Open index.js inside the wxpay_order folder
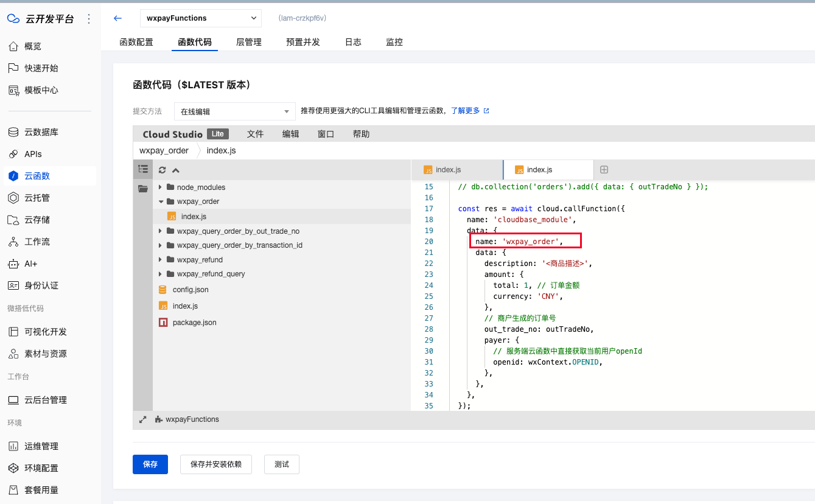 [194, 216]
